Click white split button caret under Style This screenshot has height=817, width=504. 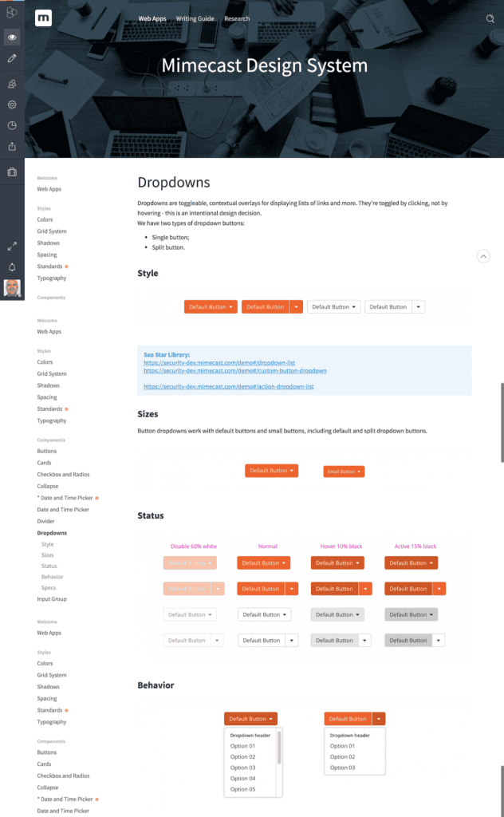pyautogui.click(x=418, y=307)
